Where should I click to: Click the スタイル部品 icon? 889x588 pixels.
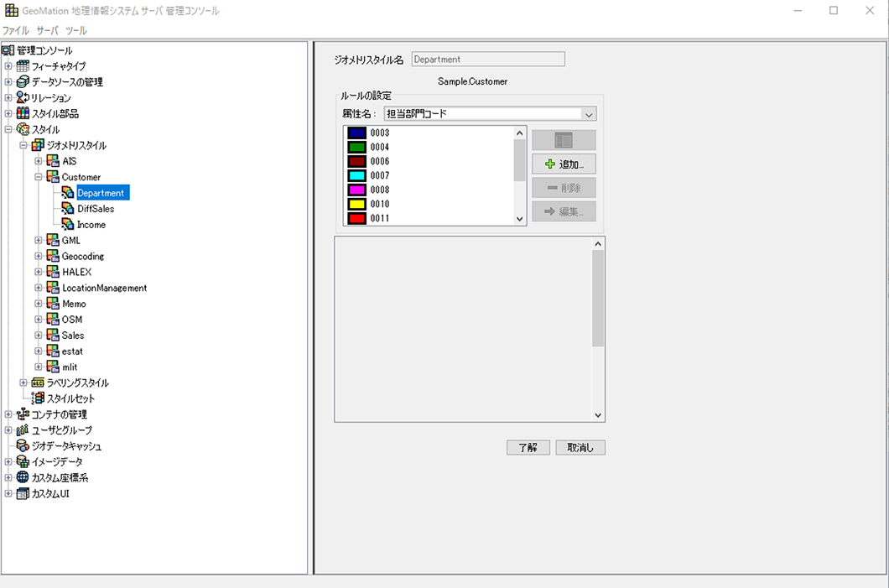(x=23, y=114)
